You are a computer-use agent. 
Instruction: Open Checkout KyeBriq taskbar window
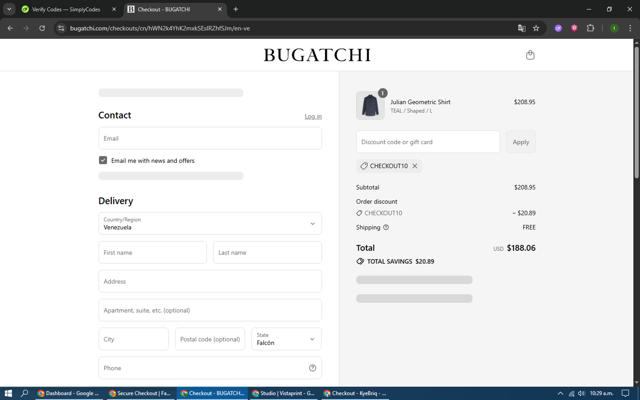pos(355,393)
